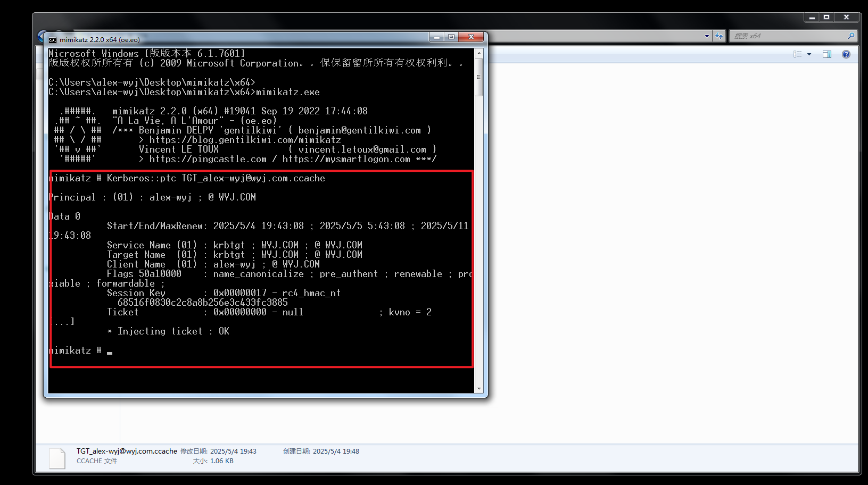Screen dimensions: 868x485
Task: Open the Explorer address bar history dropdown
Action: point(707,36)
